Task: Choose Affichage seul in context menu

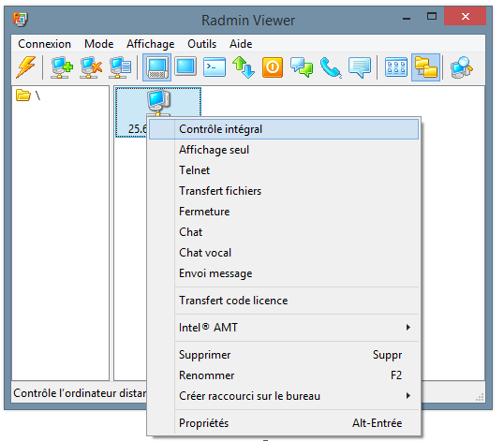Action: [x=284, y=150]
